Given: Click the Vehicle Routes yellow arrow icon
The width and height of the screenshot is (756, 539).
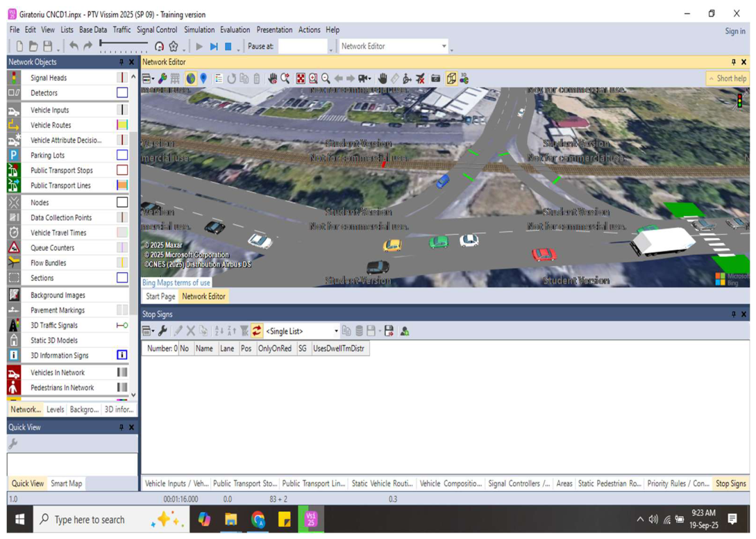Looking at the screenshot, I should point(14,125).
